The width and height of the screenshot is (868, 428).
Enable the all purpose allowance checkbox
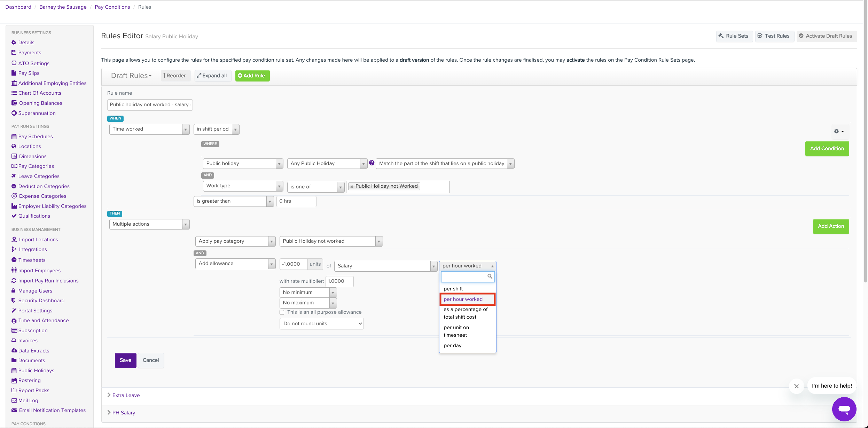pos(282,312)
